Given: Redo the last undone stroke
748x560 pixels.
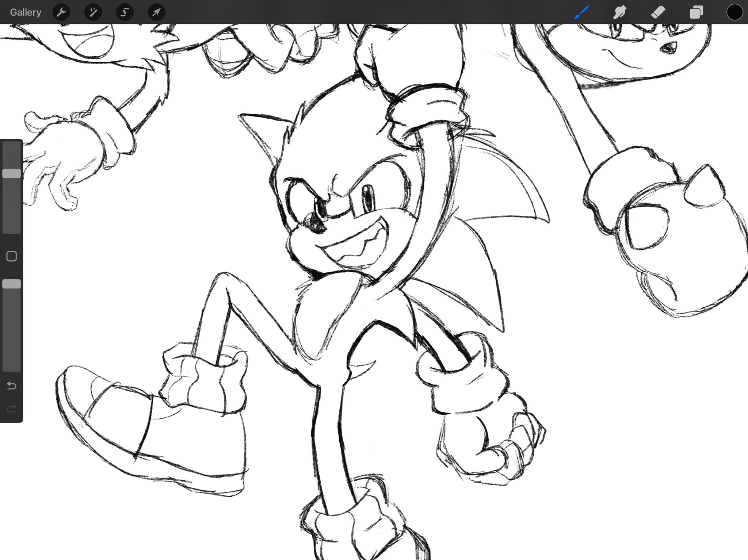Looking at the screenshot, I should [12, 408].
